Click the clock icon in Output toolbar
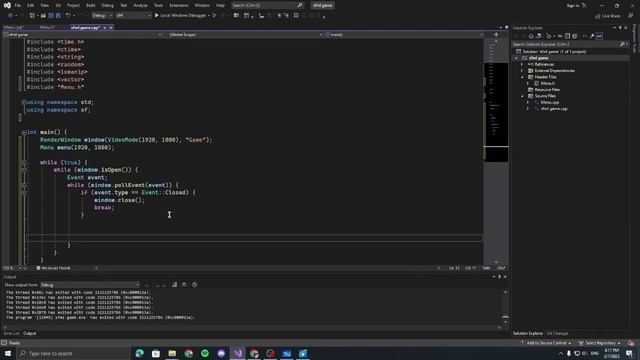Screen dimensions: 640x360 coord(194,285)
